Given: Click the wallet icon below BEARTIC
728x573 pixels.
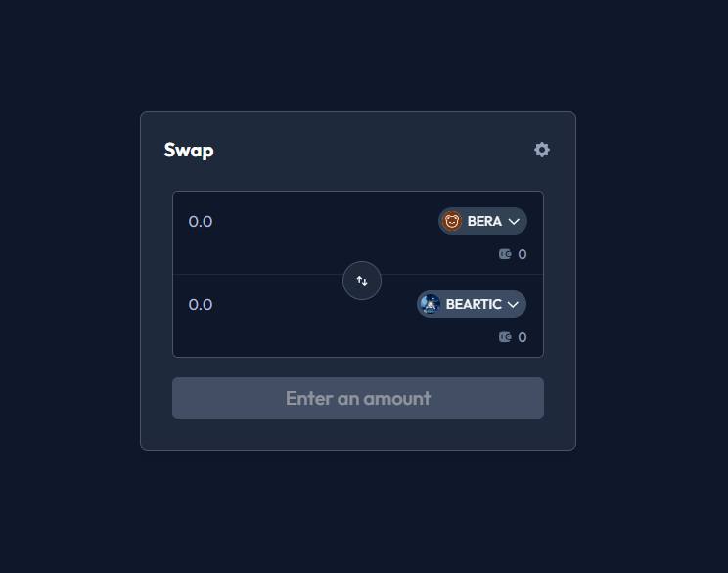Looking at the screenshot, I should pyautogui.click(x=505, y=337).
